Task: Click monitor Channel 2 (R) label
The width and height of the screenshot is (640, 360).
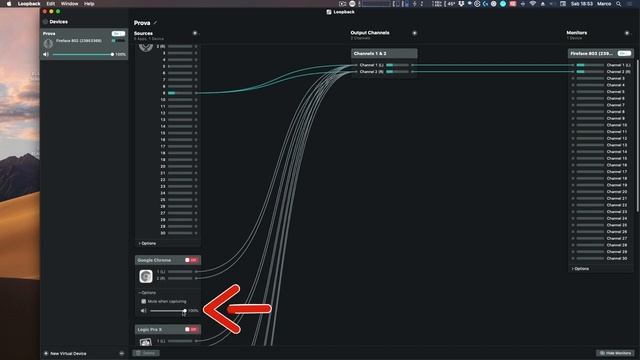Action: 618,72
